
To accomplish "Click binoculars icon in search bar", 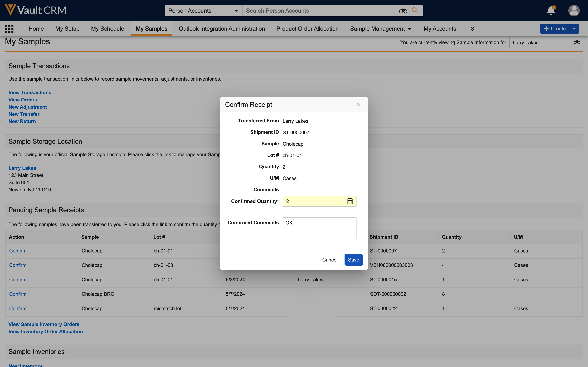I will [x=403, y=11].
